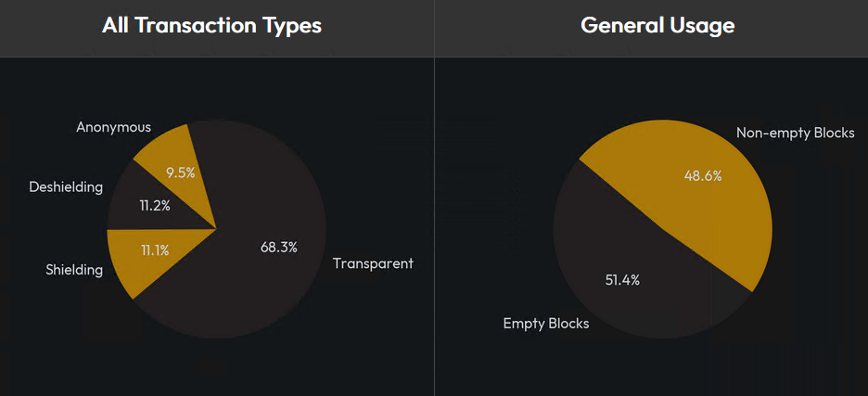Click the 11.1% value label

click(155, 249)
